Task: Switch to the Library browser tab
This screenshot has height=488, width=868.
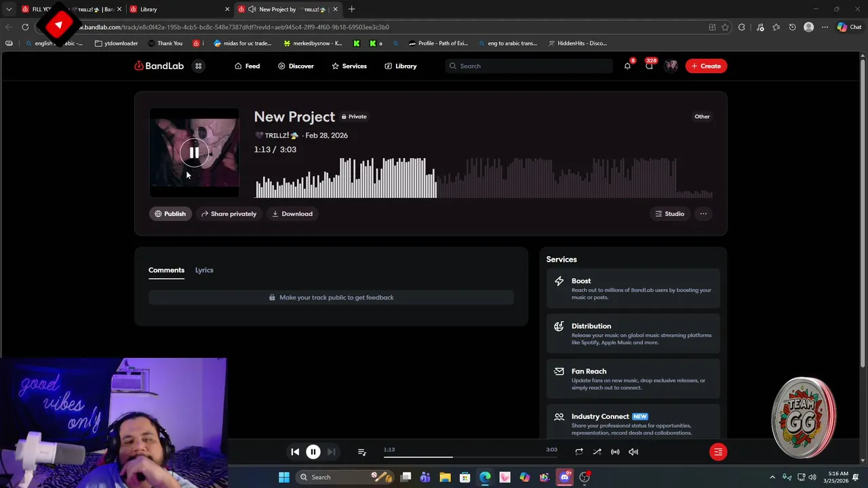Action: [179, 9]
